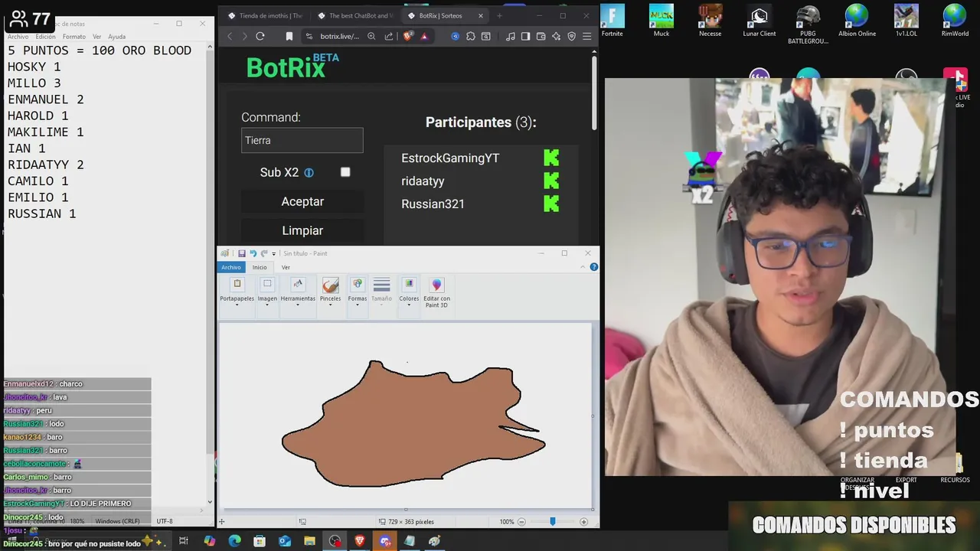Image resolution: width=980 pixels, height=551 pixels.
Task: Open Notepad Edición menu
Action: pos(45,37)
